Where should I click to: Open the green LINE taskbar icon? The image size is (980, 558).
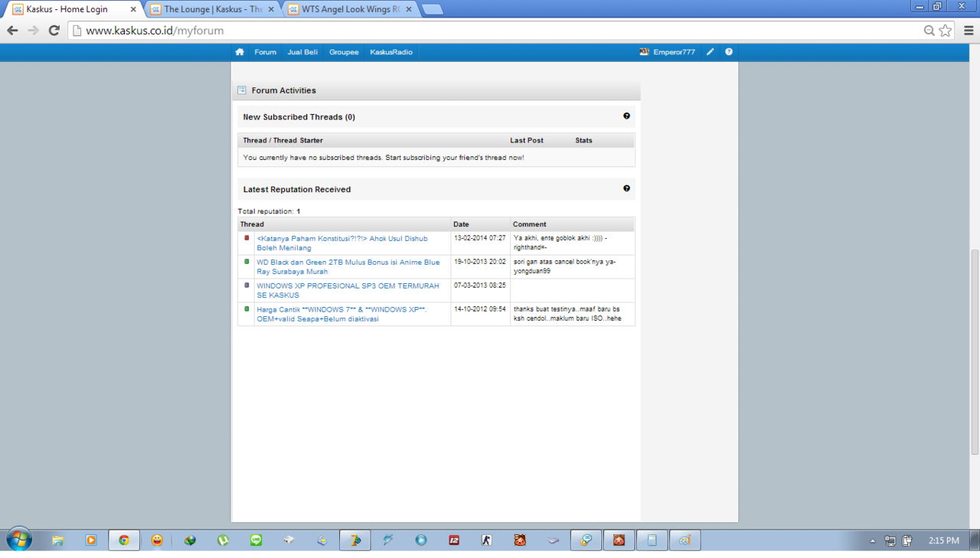click(256, 540)
